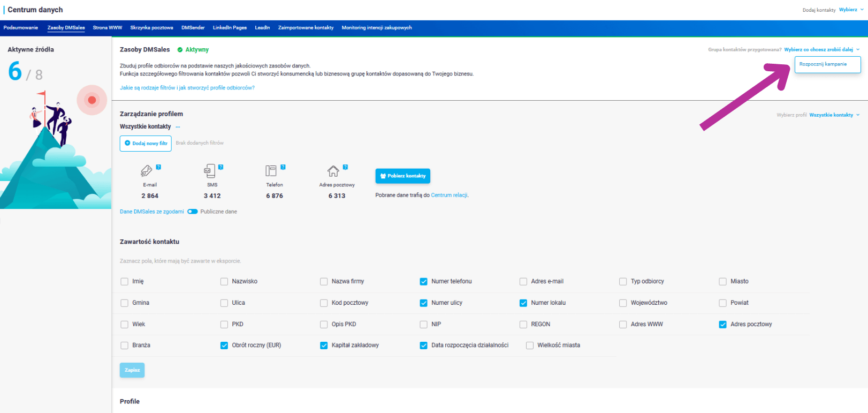Check the Miasto checkbox
868x413 pixels.
723,281
